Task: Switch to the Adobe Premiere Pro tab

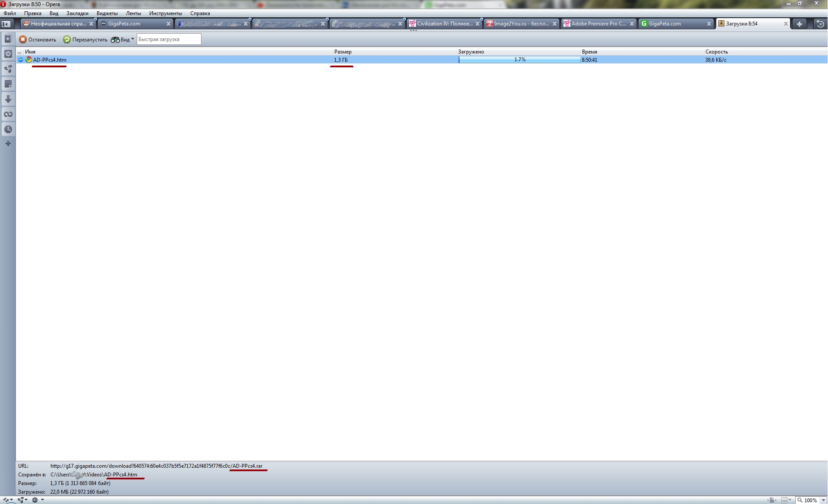Action: (598, 24)
